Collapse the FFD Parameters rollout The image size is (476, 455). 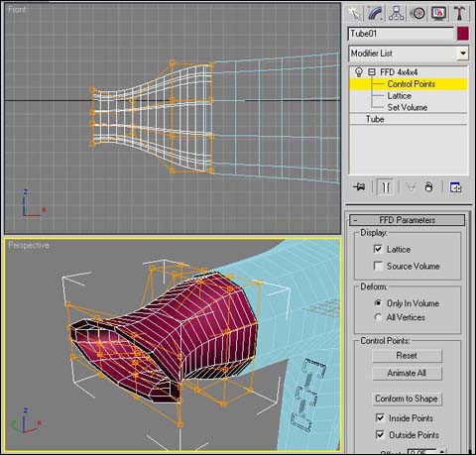tap(407, 220)
